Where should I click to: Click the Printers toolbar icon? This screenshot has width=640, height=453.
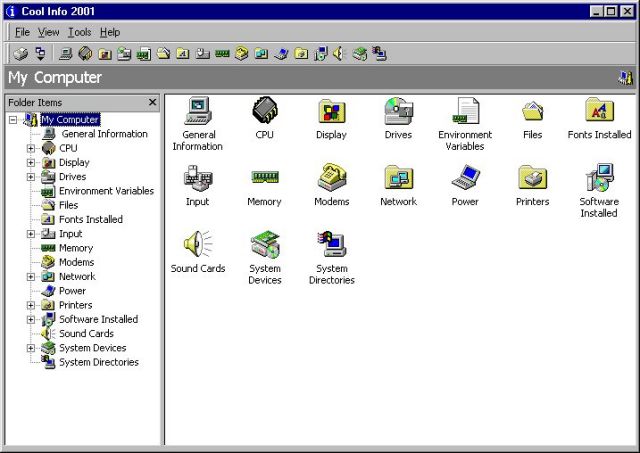click(301, 53)
